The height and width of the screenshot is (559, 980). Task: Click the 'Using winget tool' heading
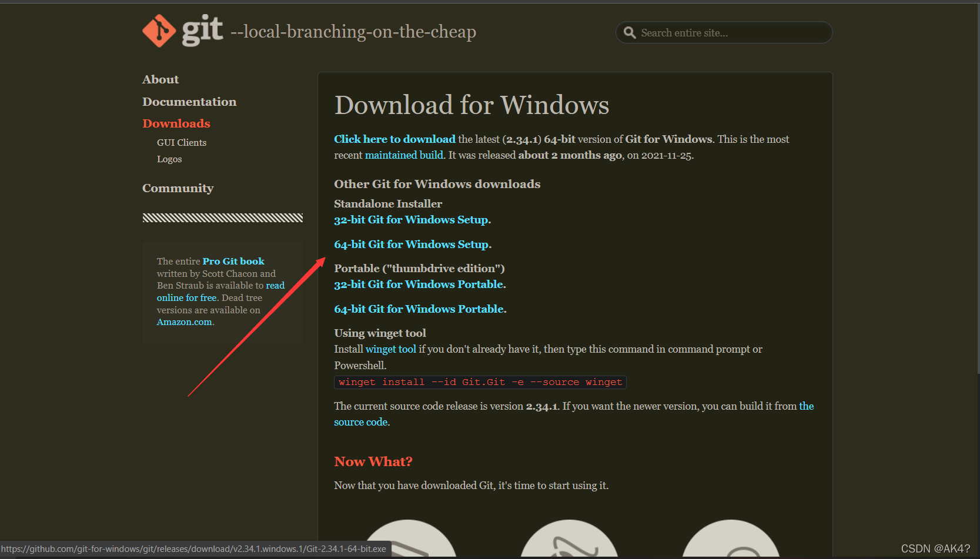[380, 333]
